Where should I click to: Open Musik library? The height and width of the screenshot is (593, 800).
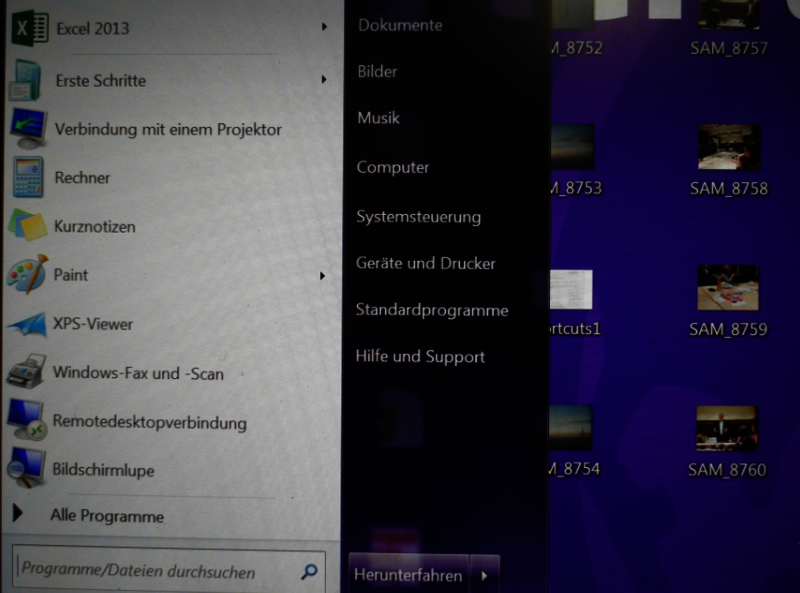378,118
